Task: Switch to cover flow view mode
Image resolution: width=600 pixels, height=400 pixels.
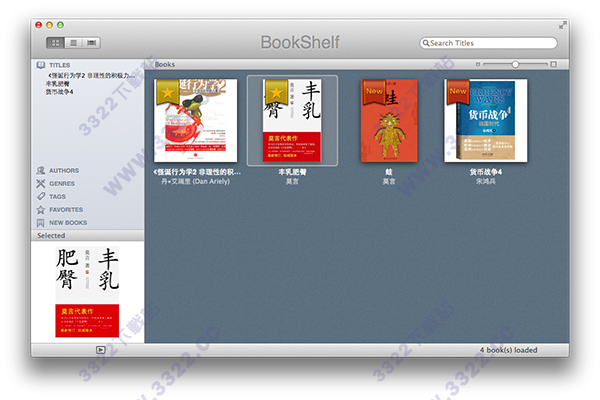Action: click(x=91, y=43)
